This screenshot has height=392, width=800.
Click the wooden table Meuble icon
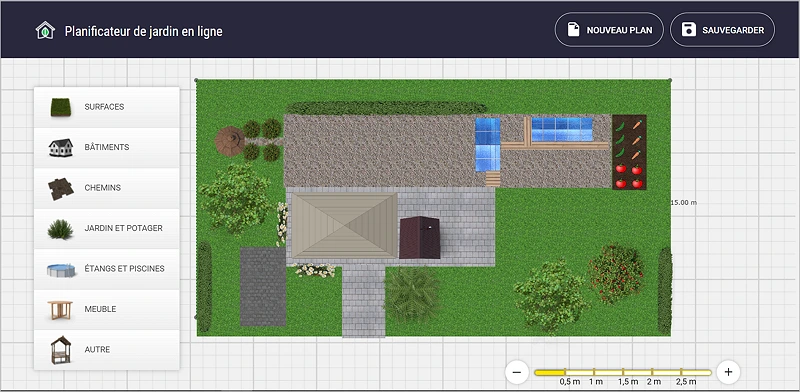[60, 310]
